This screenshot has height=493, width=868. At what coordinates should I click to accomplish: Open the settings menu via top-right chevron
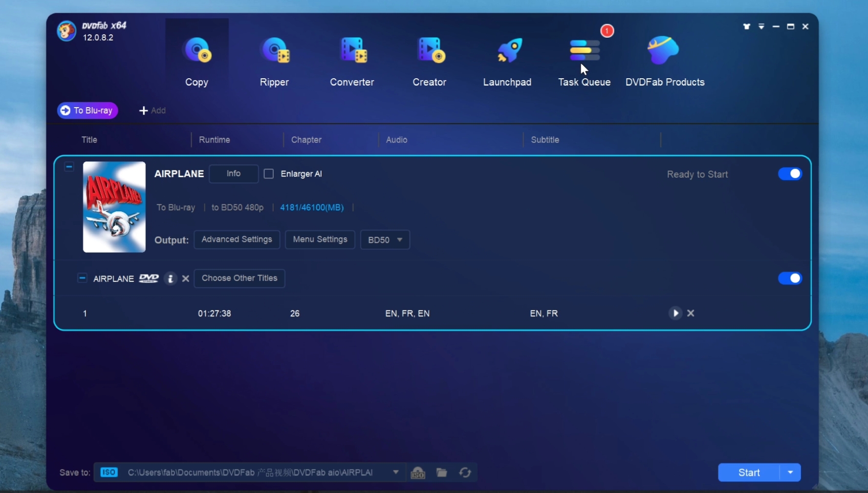(761, 26)
